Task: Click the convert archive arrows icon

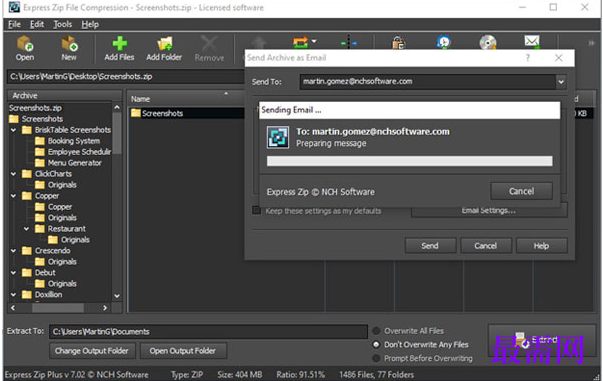Action: 301,42
